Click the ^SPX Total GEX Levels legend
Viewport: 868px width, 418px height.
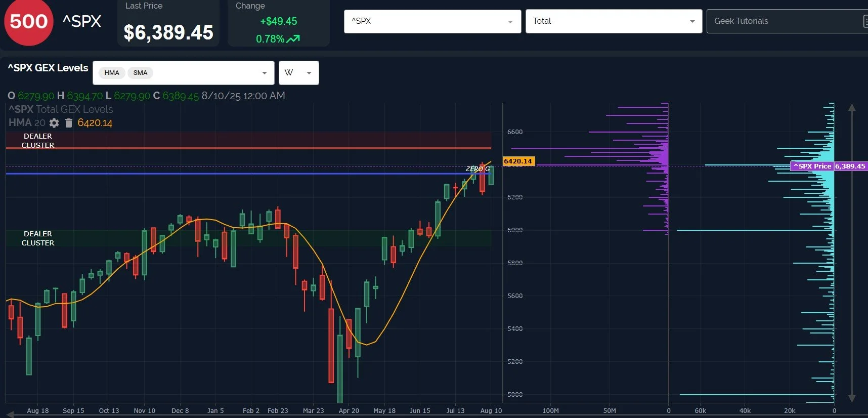click(61, 109)
